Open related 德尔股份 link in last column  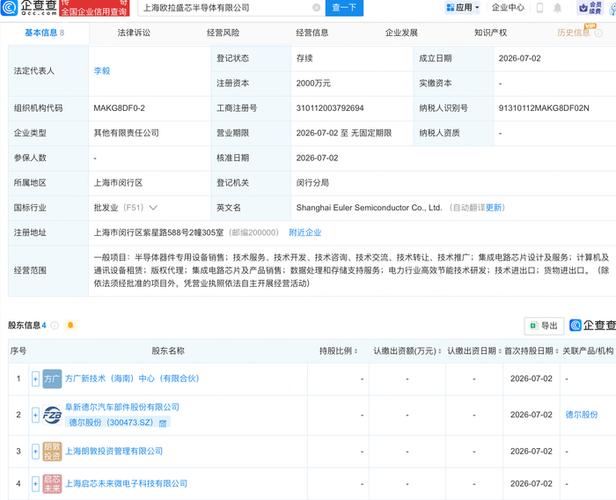[x=581, y=414]
